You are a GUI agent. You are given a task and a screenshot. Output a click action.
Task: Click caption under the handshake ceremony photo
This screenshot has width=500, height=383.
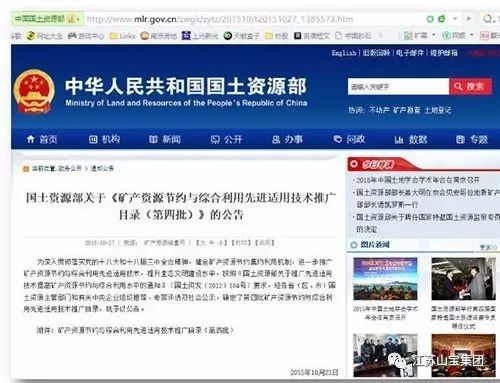tap(463, 317)
